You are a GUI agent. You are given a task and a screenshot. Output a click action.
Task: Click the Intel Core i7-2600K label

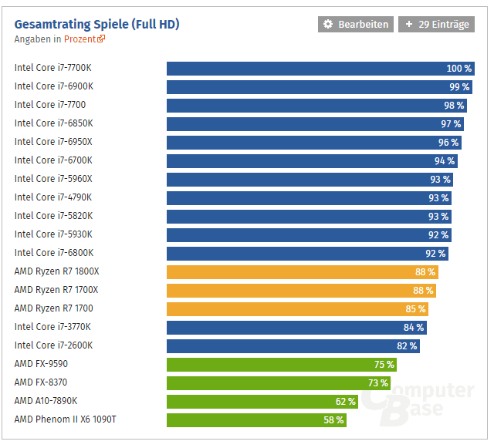click(53, 345)
